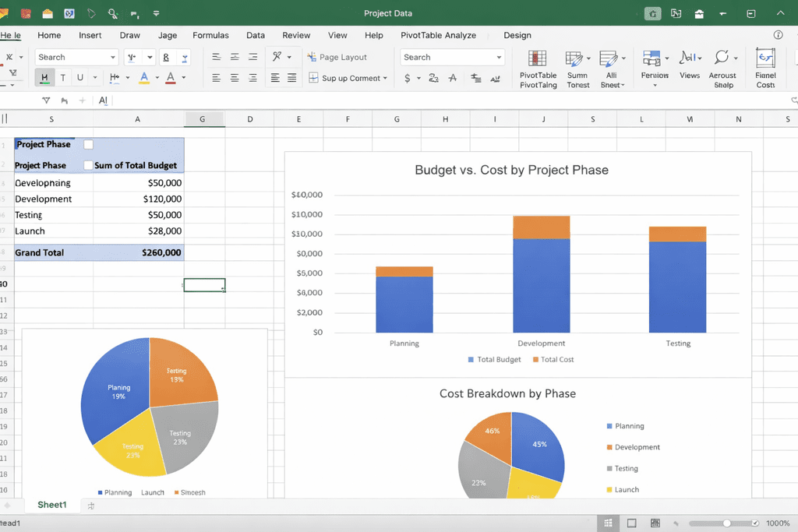Viewport: 798px width, 532px height.
Task: Click the currency dollar sign format icon
Action: [408, 78]
